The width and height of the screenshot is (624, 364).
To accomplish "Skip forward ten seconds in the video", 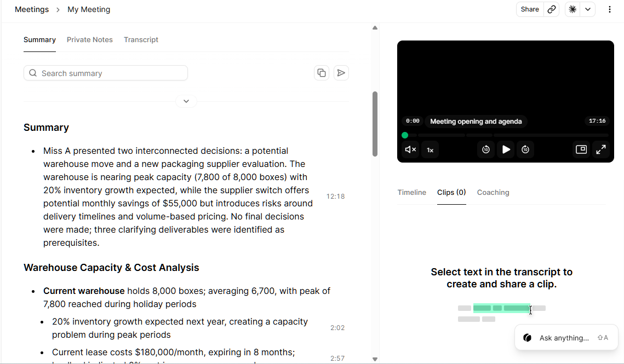I will 525,149.
